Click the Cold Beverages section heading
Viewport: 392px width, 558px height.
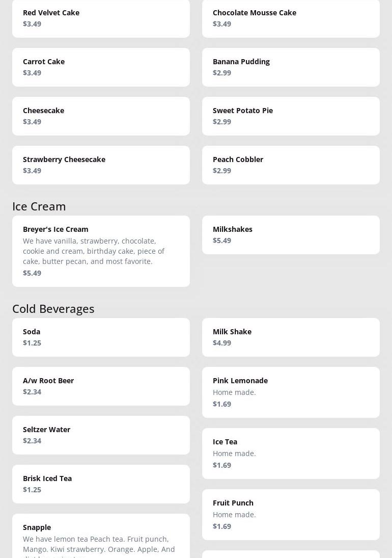[53, 308]
